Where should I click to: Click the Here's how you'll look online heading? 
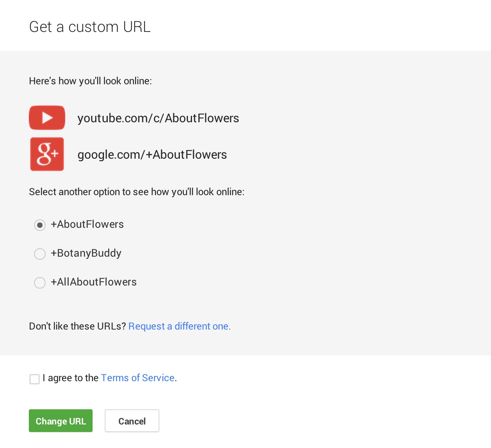[90, 81]
